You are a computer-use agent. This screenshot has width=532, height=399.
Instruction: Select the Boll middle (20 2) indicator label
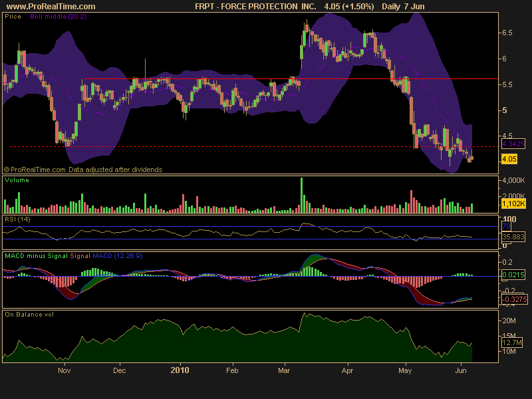pos(59,17)
